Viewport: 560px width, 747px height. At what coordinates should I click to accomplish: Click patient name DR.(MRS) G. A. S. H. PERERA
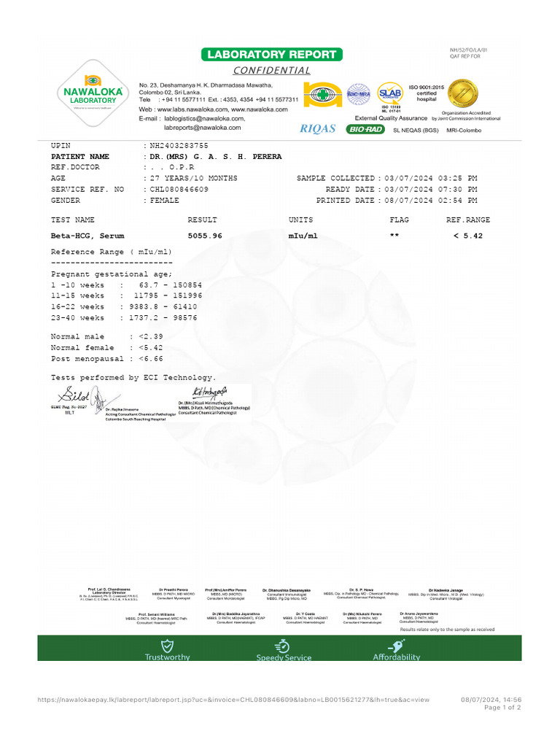pyautogui.click(x=216, y=157)
